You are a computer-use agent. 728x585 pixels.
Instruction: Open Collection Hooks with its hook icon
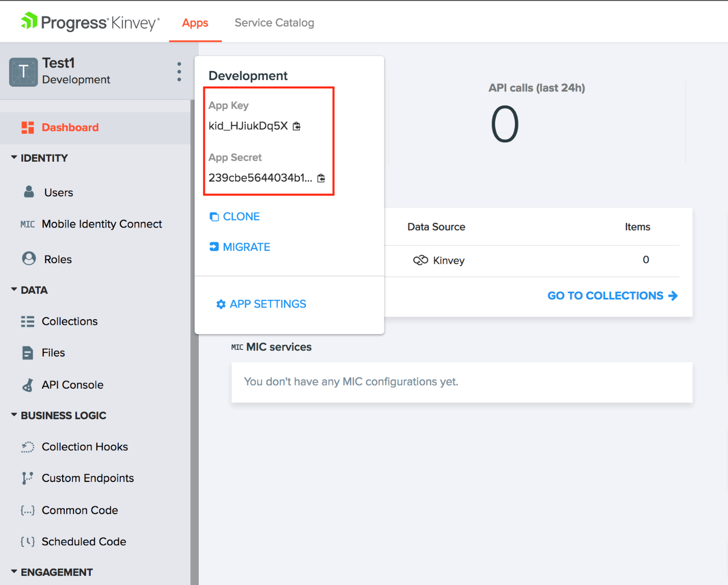point(28,447)
